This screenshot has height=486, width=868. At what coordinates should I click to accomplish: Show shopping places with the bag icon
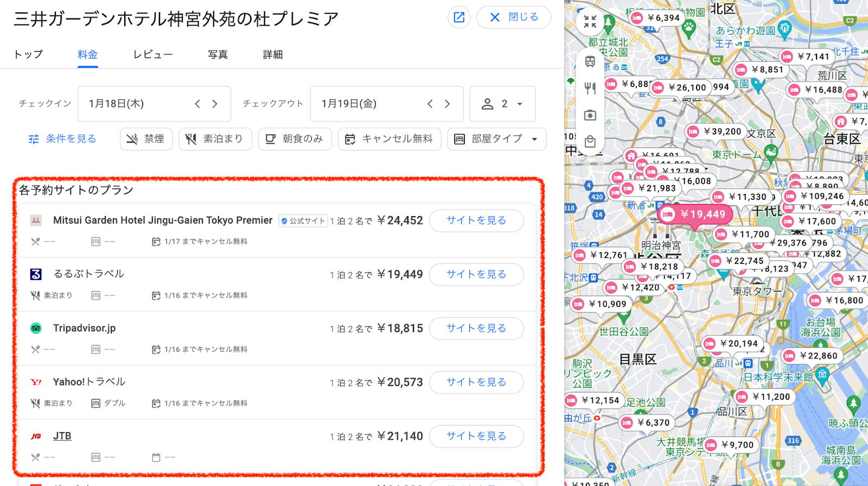(590, 142)
